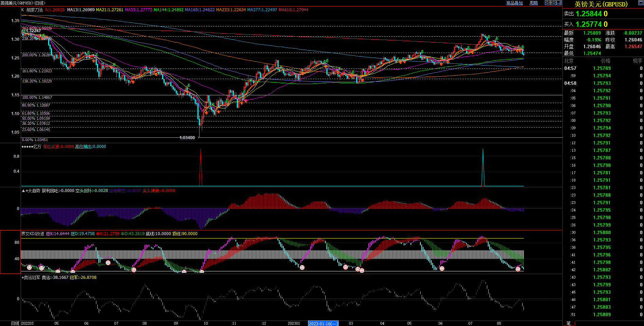Viewport: 644px width, 326px height.
Task: Open the 周期 period menu
Action: coord(534,3)
